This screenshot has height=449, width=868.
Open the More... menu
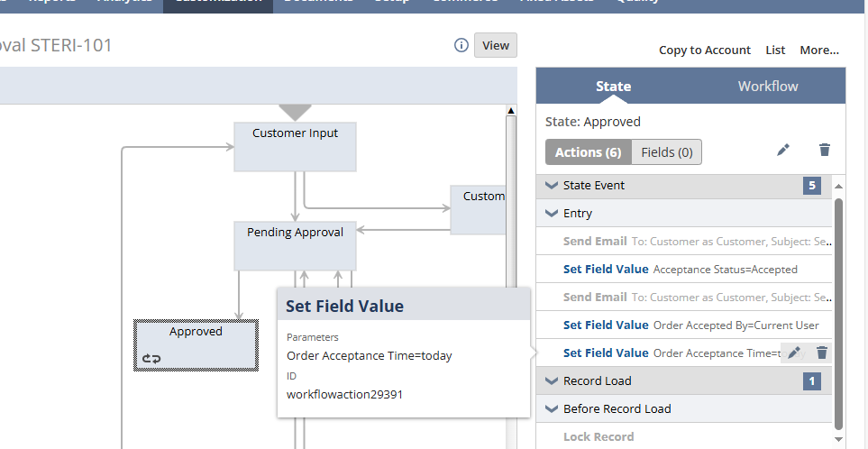pyautogui.click(x=818, y=50)
